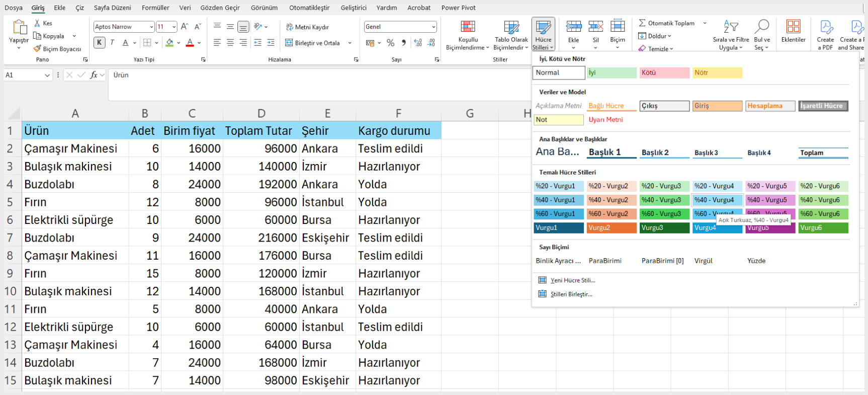Viewport: 868px width, 395px height.
Task: Click the percent style icon
Action: [391, 43]
